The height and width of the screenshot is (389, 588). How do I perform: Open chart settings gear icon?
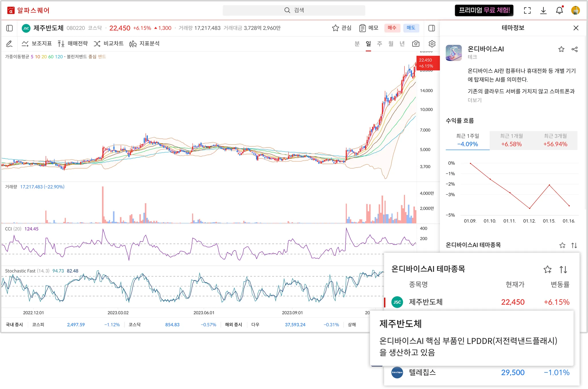[432, 44]
